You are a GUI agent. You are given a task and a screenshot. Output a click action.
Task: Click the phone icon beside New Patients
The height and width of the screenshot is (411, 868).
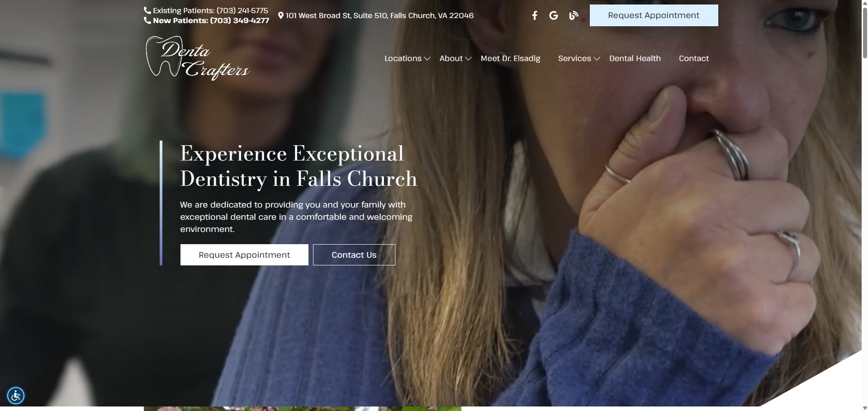tap(147, 20)
